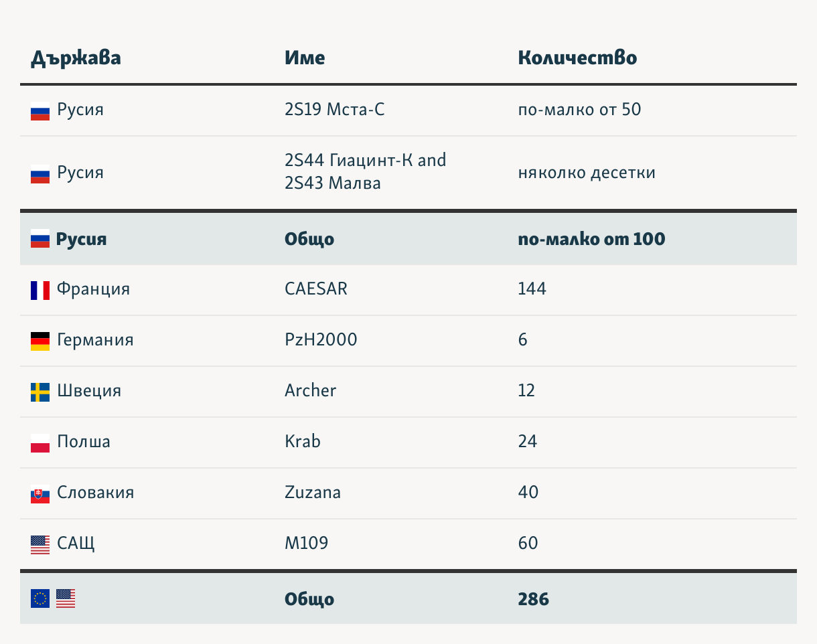Click the Swedish flag icon
817x644 pixels.
point(40,392)
